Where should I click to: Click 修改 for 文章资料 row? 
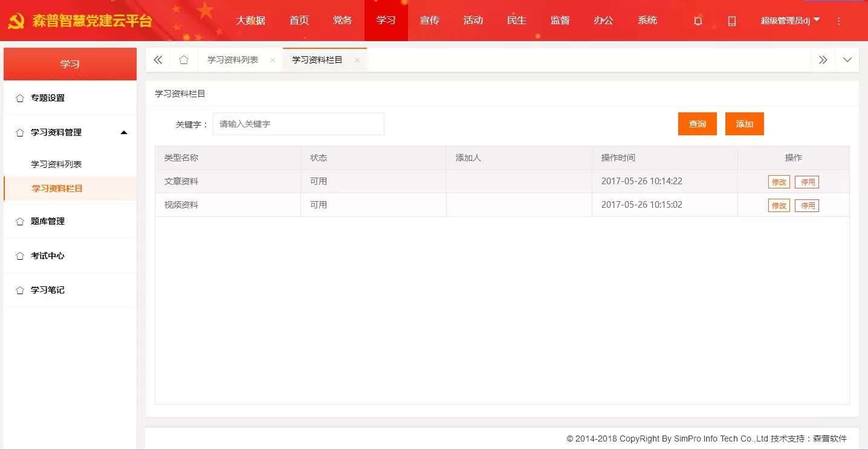point(779,182)
